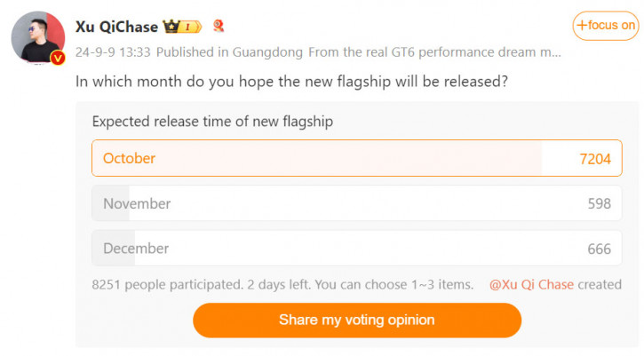The width and height of the screenshot is (644, 356).
Task: Click the 666 vote count
Action: pos(600,249)
